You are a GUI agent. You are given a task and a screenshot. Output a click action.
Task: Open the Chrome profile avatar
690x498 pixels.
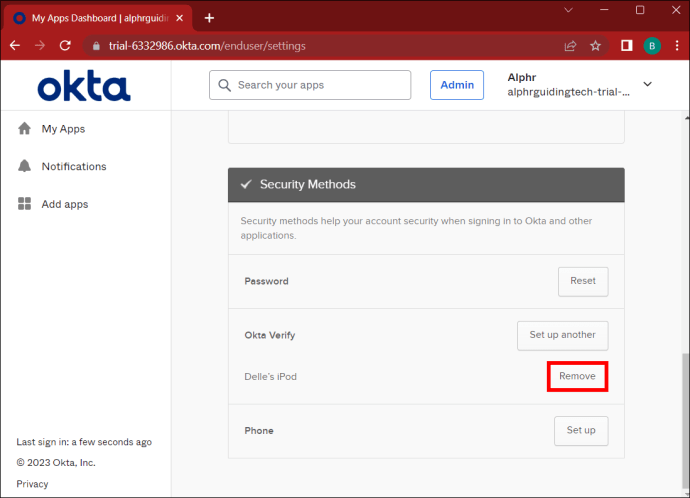tap(652, 45)
